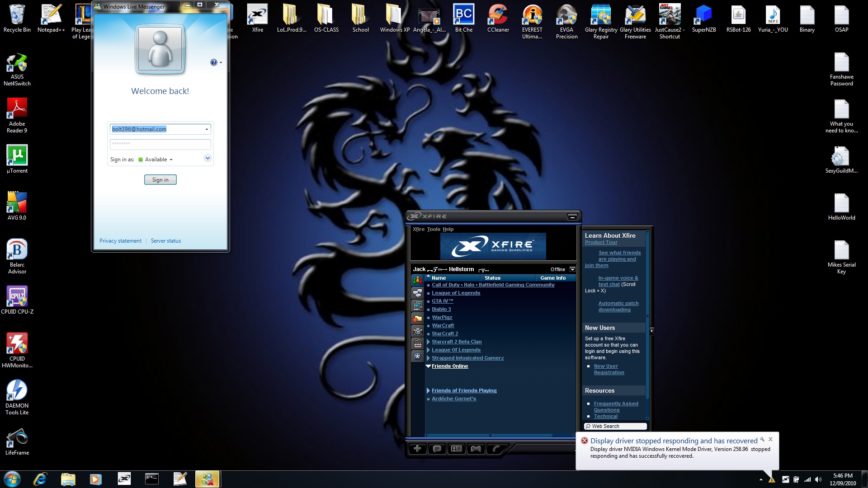868x488 pixels.
Task: Open Server status link
Action: coord(166,241)
